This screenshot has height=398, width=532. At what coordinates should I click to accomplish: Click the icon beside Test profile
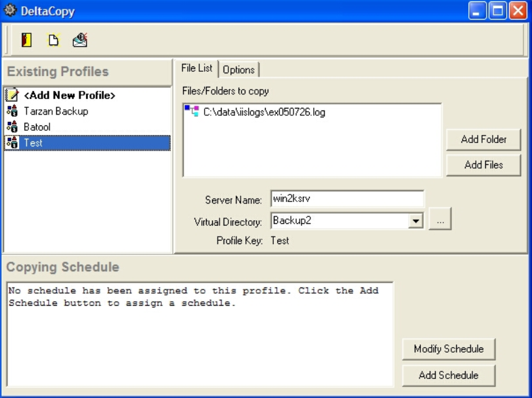[x=12, y=143]
